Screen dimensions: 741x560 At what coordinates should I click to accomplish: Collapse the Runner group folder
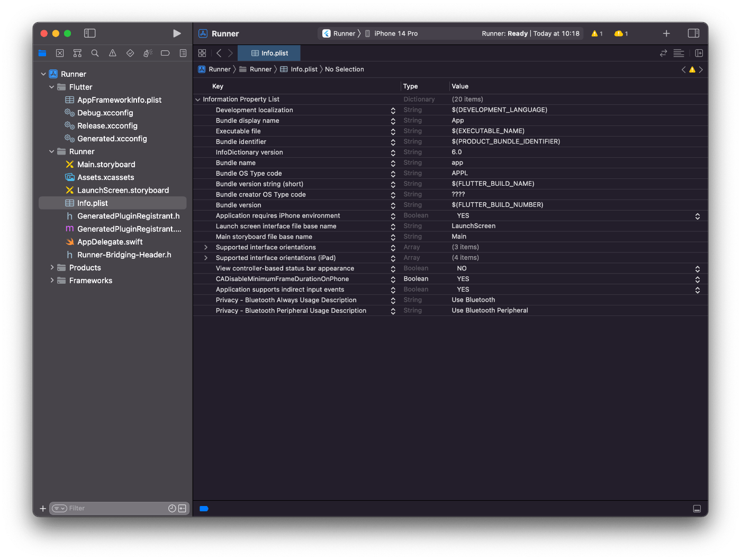(x=51, y=151)
